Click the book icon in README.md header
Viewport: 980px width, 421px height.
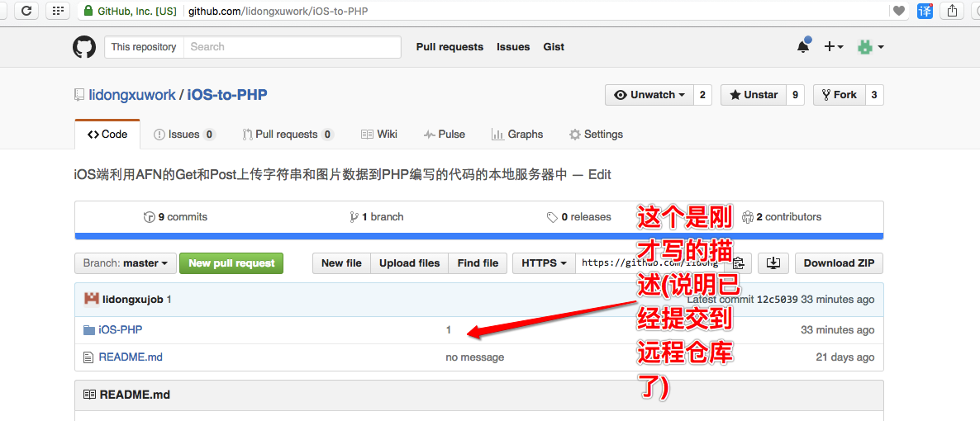tap(89, 395)
